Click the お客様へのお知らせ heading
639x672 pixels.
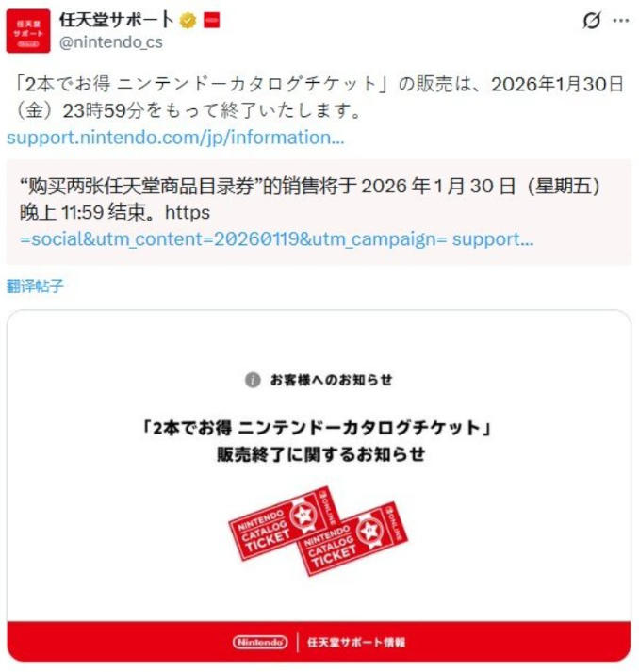pos(331,380)
